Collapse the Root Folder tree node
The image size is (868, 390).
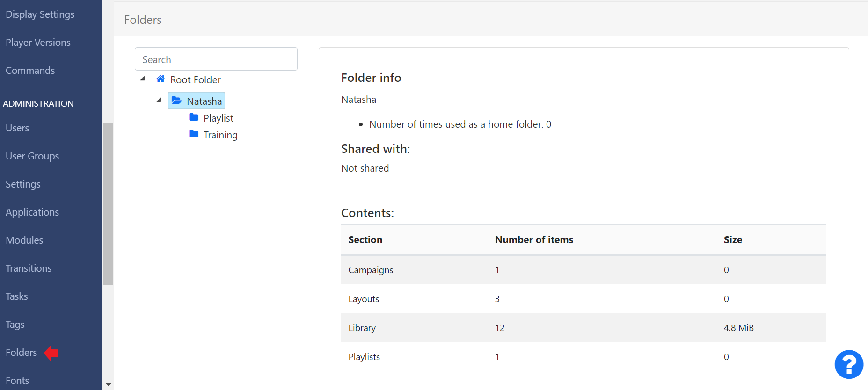coord(143,79)
